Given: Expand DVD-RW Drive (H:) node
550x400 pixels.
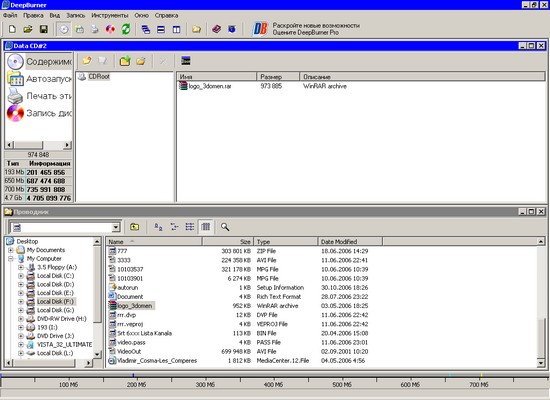Looking at the screenshot, I should (x=21, y=319).
